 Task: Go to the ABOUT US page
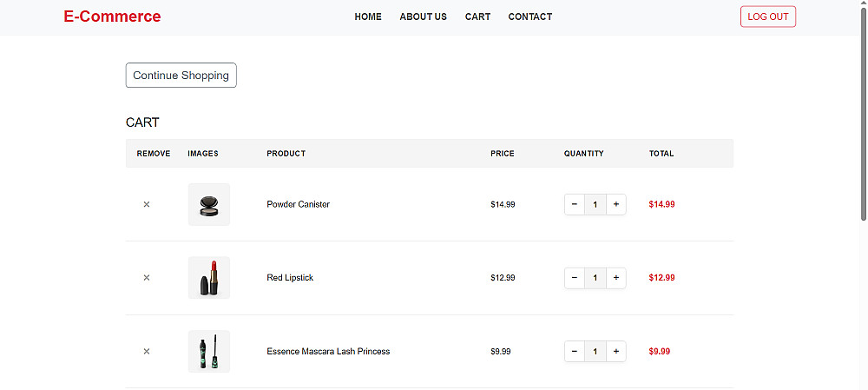coord(423,17)
